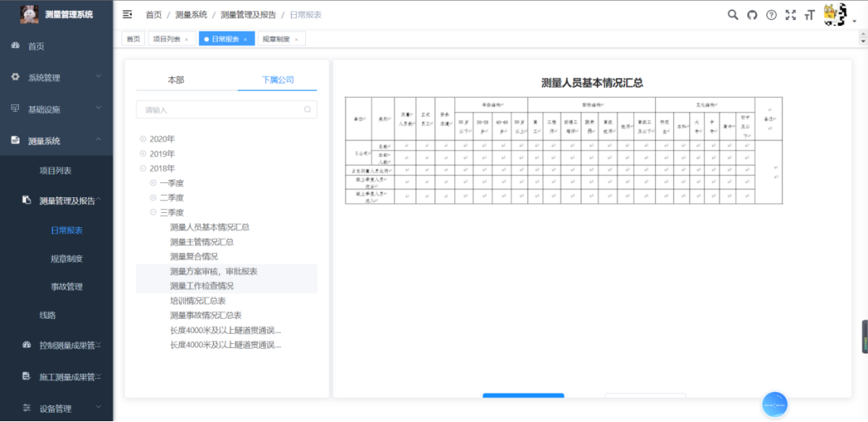Image resolution: width=868 pixels, height=422 pixels.
Task: Focus the 请输入 tree filter field
Action: click(226, 110)
